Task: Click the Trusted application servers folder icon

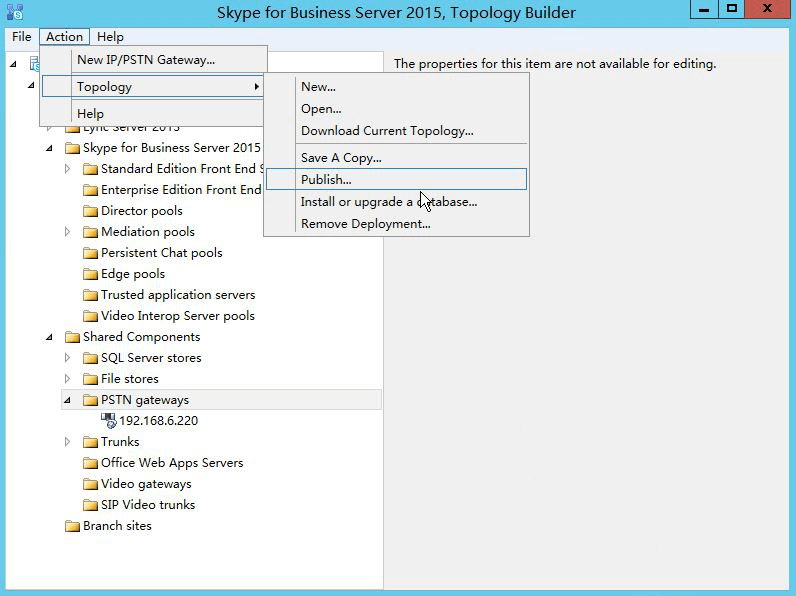Action: (x=90, y=295)
